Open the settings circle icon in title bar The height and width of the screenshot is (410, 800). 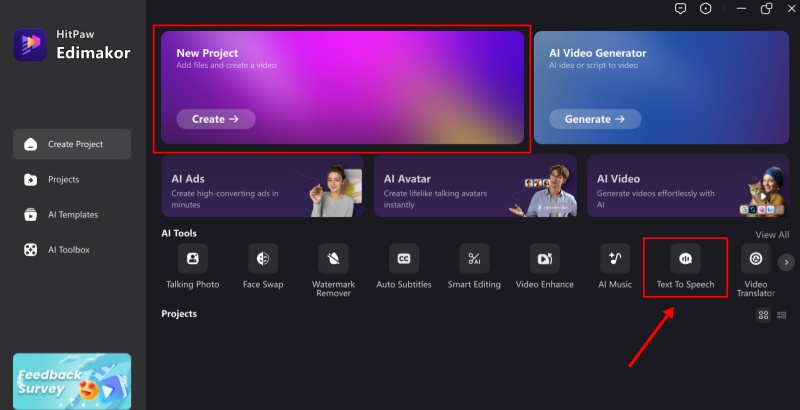(x=706, y=9)
